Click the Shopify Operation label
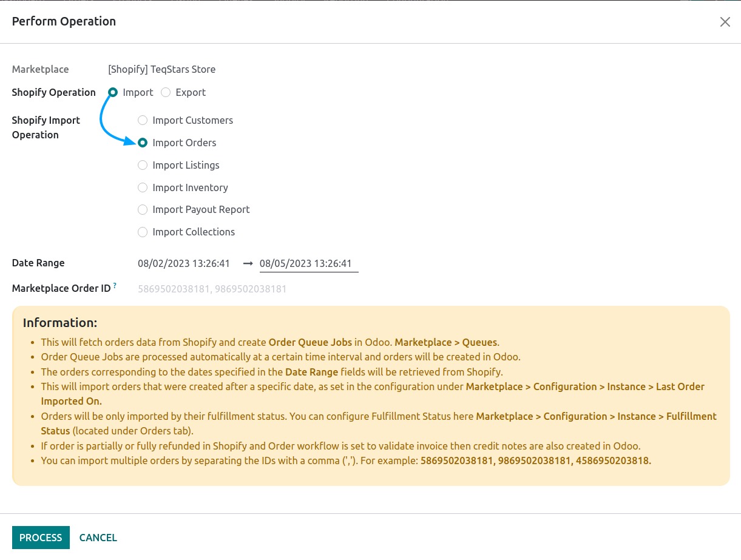The height and width of the screenshot is (560, 741). [54, 92]
